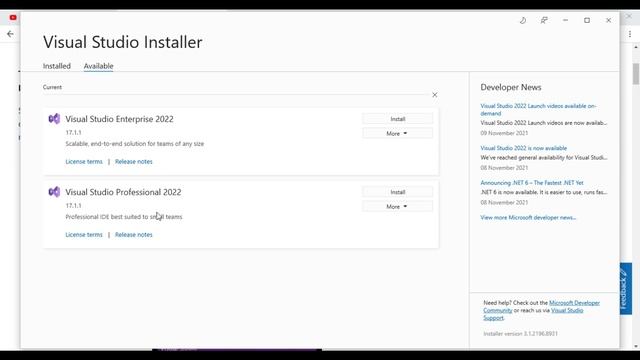640x360 pixels.
Task: Click 'Professional IDE best suited' description
Action: point(124,217)
